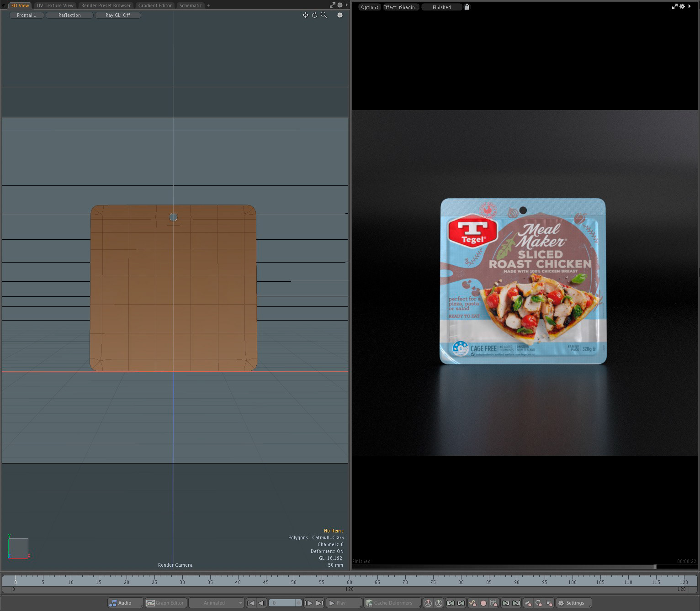The height and width of the screenshot is (611, 700).
Task: Click the second actor pose icon
Action: tap(439, 603)
